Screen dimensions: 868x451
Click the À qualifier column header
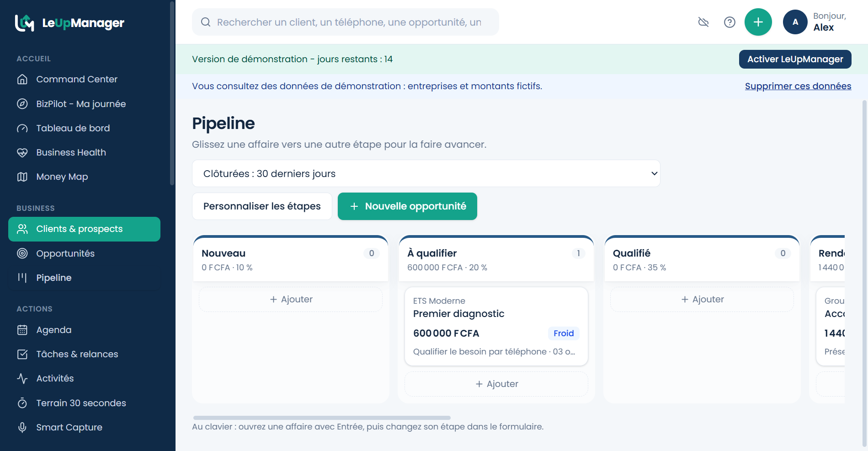[x=496, y=259]
